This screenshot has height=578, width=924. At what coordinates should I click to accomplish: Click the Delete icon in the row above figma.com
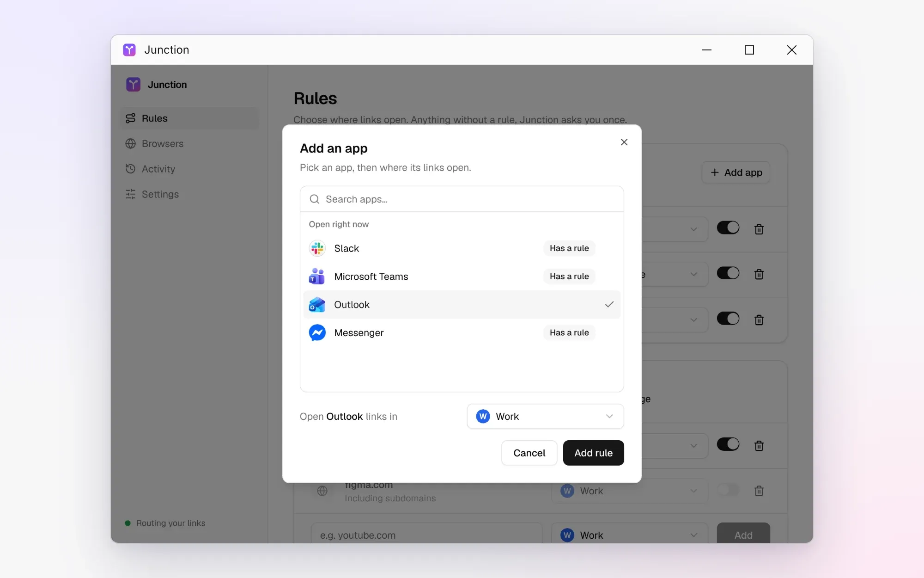click(x=759, y=446)
